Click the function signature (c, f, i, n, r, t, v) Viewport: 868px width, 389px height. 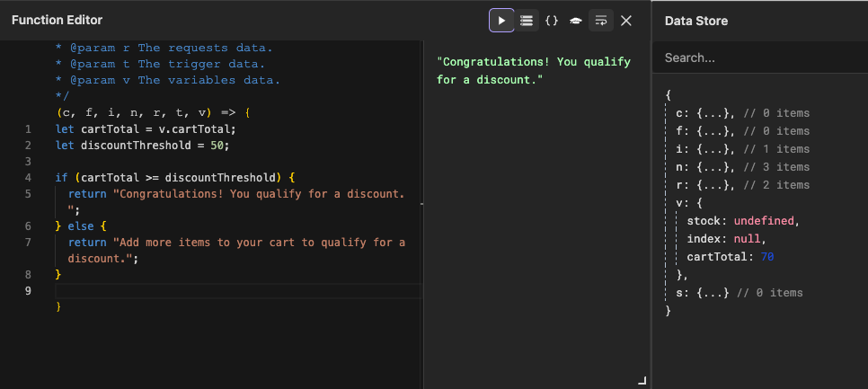click(x=133, y=113)
